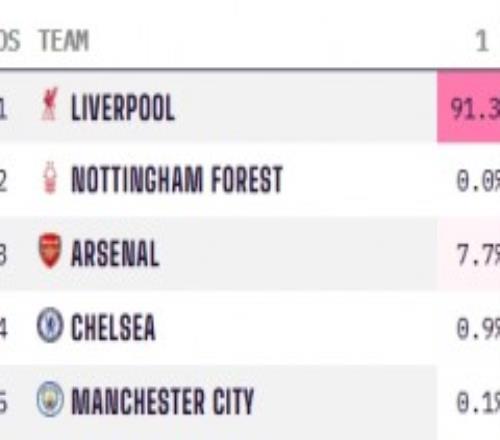Open the Nottingham Forest team link

(x=177, y=179)
